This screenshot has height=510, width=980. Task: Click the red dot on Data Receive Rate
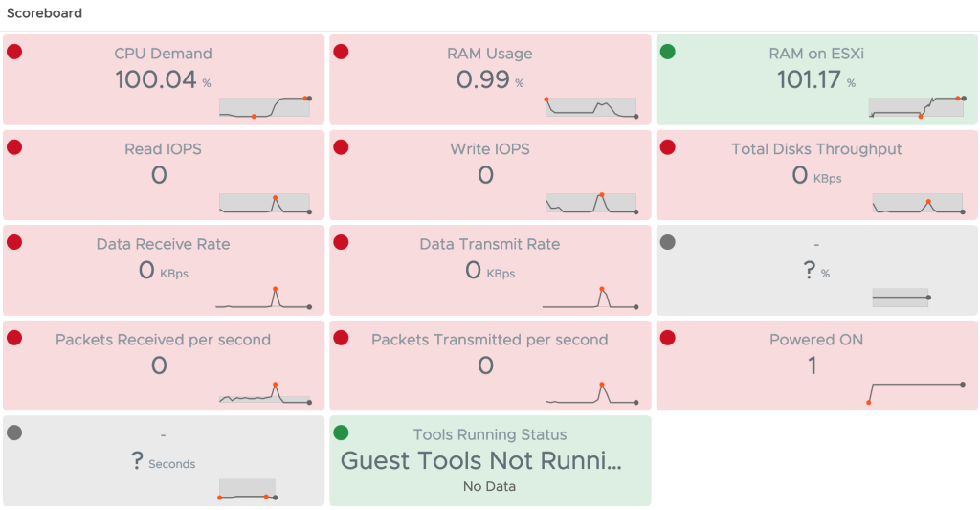[14, 242]
